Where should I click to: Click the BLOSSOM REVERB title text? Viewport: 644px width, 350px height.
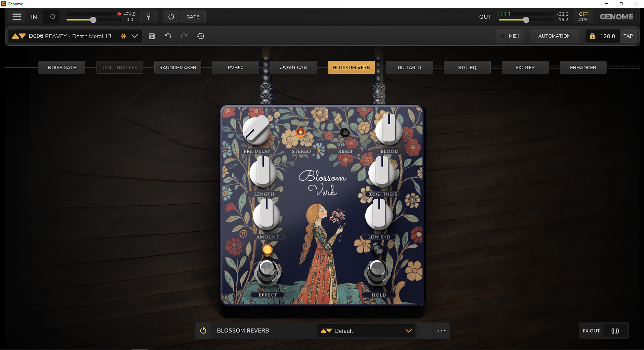click(x=243, y=331)
